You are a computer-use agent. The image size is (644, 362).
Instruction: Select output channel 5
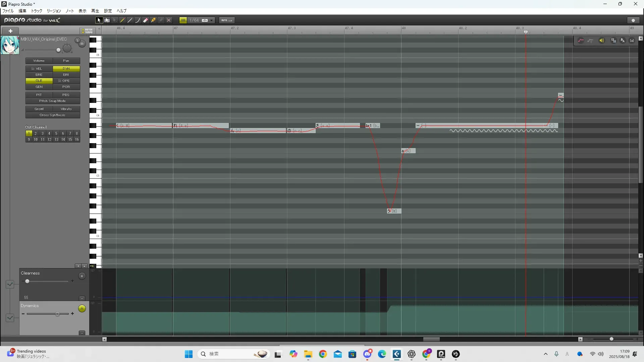coord(56,133)
